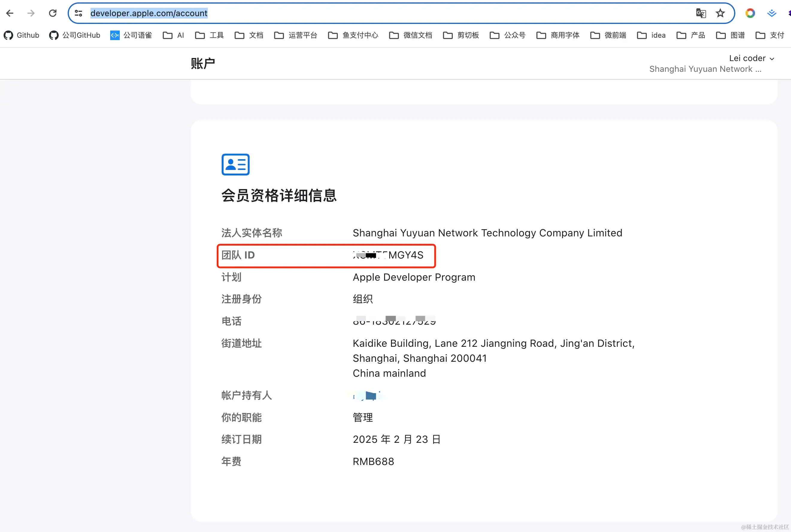Viewport: 791px width, 532px height.
Task: Click the 街道地址 label
Action: coord(241,343)
